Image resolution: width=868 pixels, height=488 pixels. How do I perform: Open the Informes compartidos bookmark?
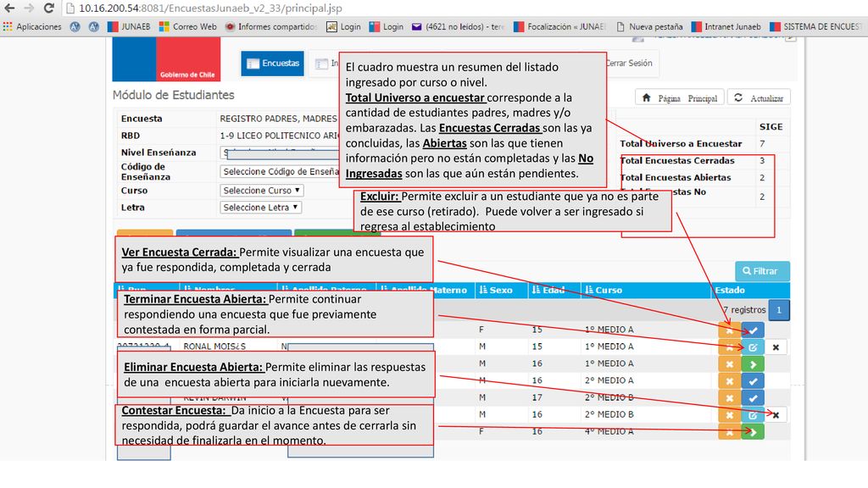(270, 26)
